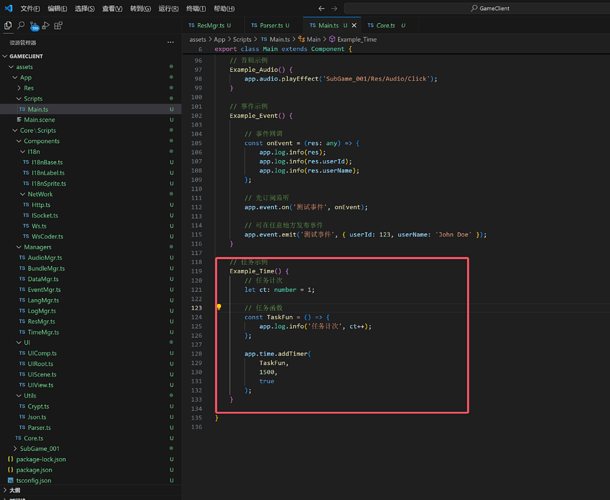The height and width of the screenshot is (500, 610).
Task: Open the 终端(T) menu
Action: (x=196, y=9)
